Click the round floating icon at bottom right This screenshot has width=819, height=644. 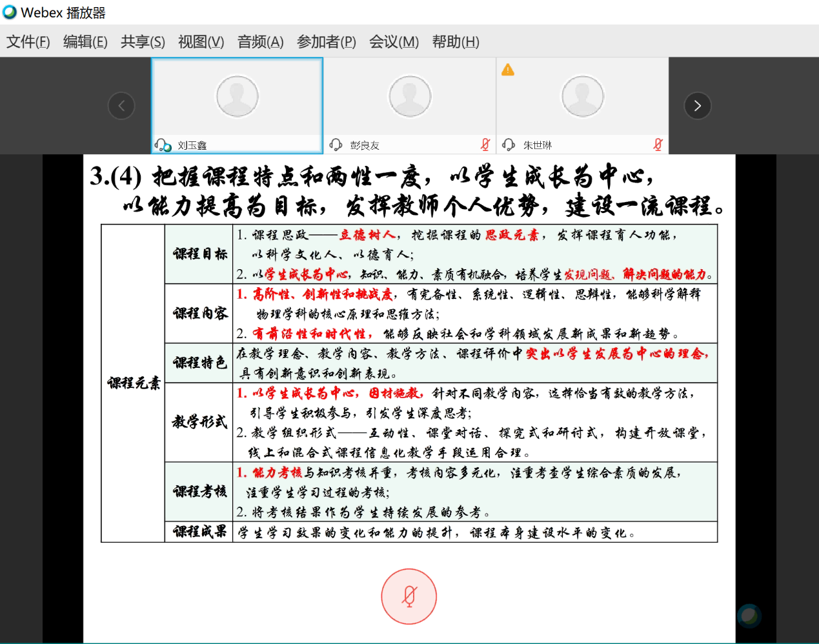(749, 616)
